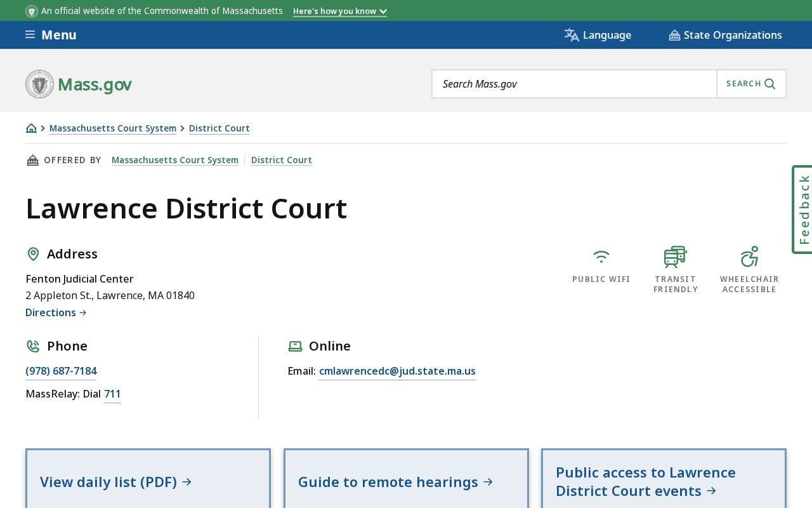
Task: Open Public access to Lawrence District Court events
Action: coord(664,479)
